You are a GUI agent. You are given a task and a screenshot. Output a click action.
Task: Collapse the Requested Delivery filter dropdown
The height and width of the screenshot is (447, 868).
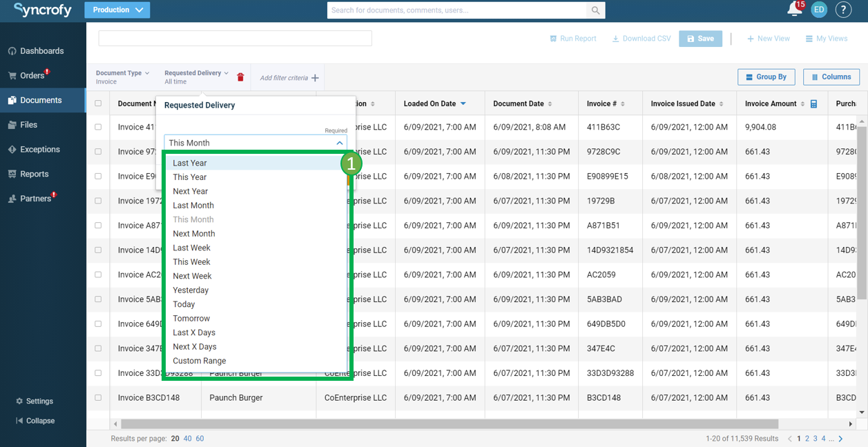pos(196,77)
